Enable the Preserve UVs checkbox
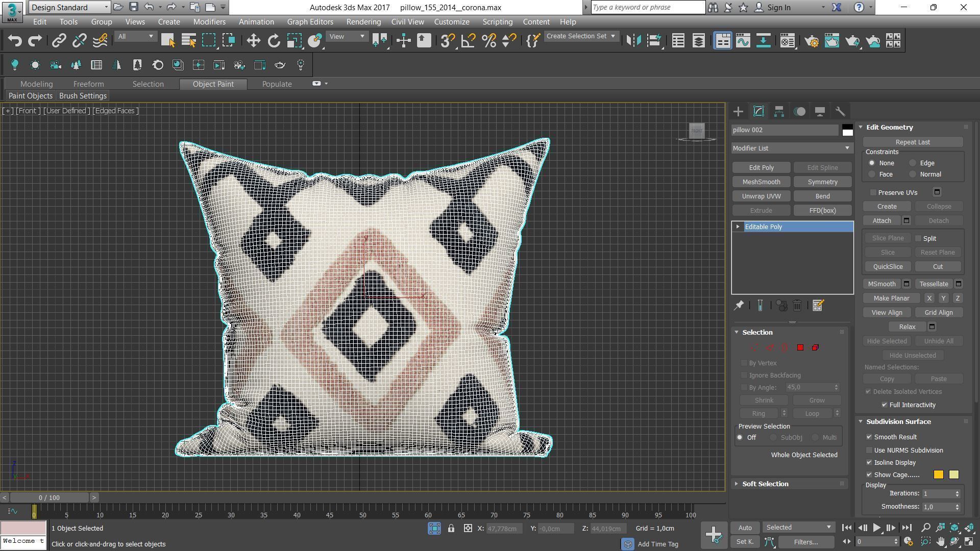Image resolution: width=980 pixels, height=551 pixels. 873,193
